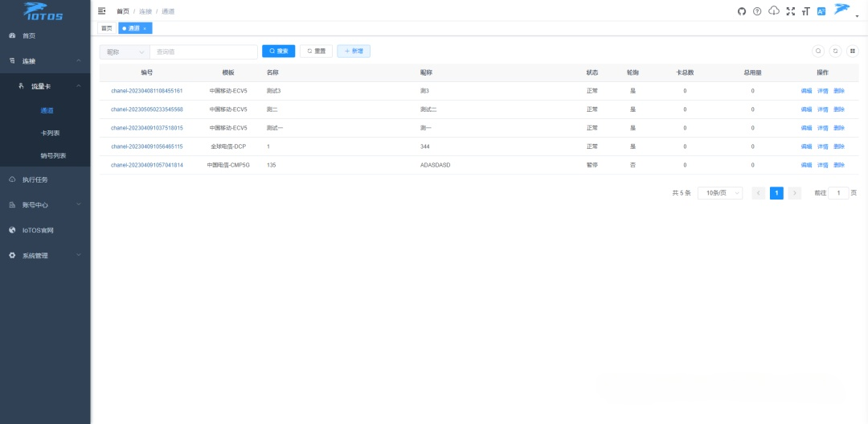868x424 pixels.
Task: Click the language translation icon
Action: [821, 11]
